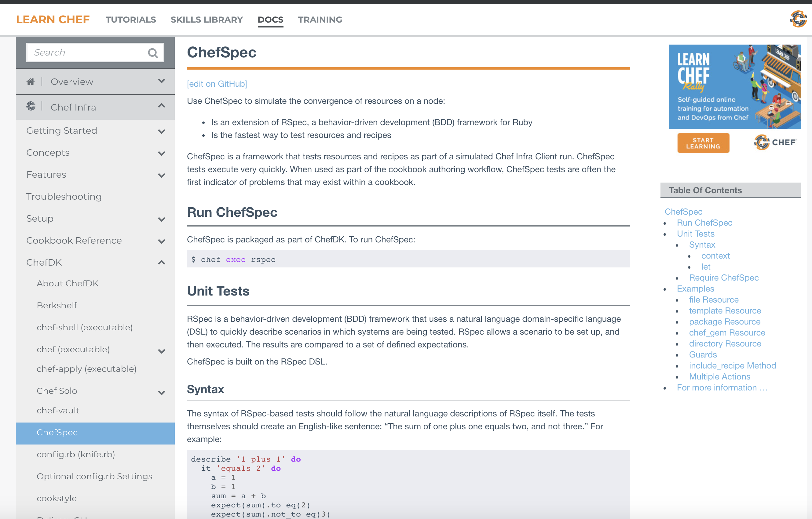This screenshot has height=519, width=812.
Task: Collapse the Chef Infra section chevron
Action: 162,106
